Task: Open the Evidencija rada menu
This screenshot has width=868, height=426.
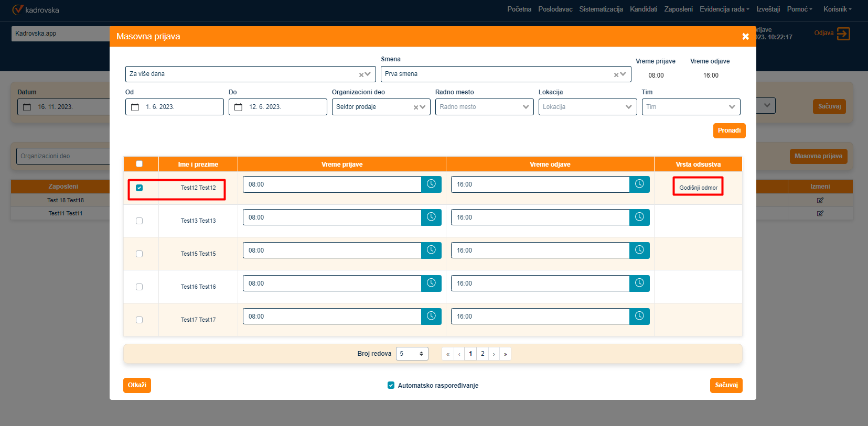Action: 724,9
